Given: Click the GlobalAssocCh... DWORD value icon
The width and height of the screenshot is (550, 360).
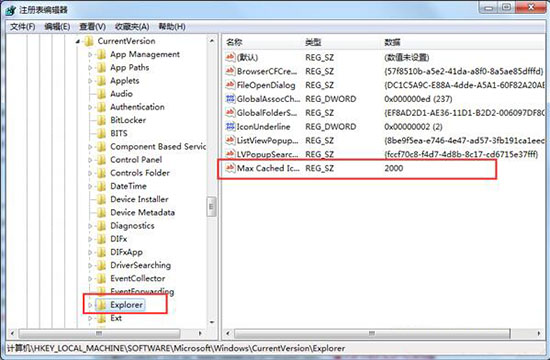Looking at the screenshot, I should [x=230, y=99].
